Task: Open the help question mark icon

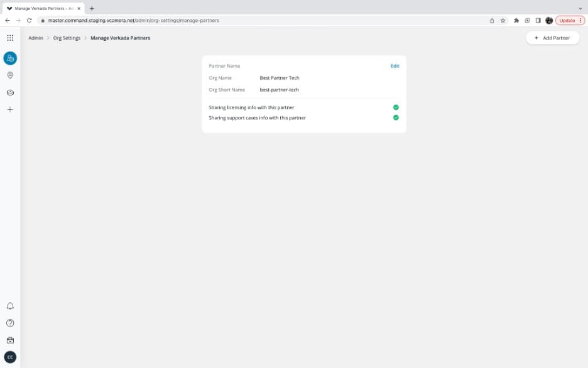Action: (x=10, y=323)
